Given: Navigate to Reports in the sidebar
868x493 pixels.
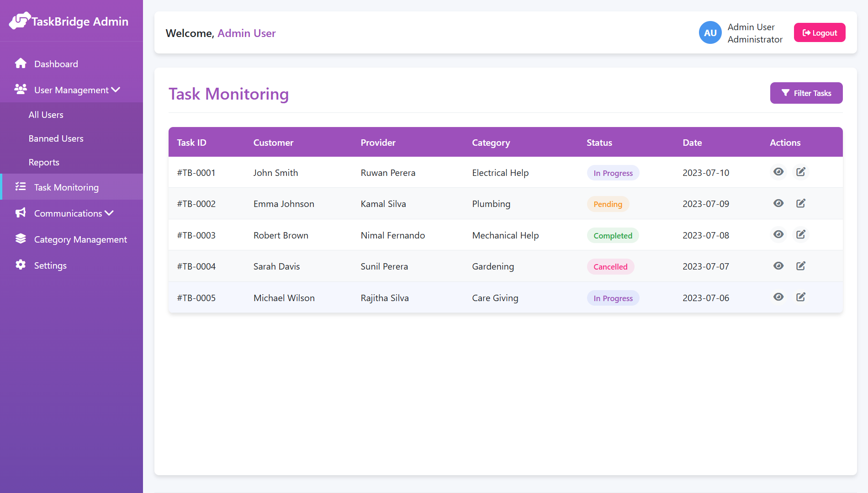Looking at the screenshot, I should [44, 162].
